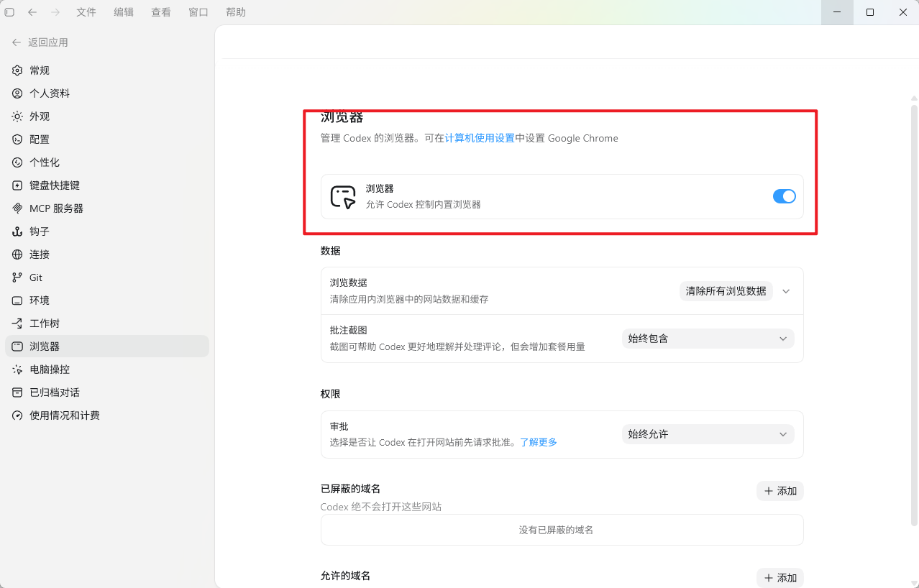The height and width of the screenshot is (588, 919).
Task: Click the 工作树 tree icon
Action: click(17, 323)
